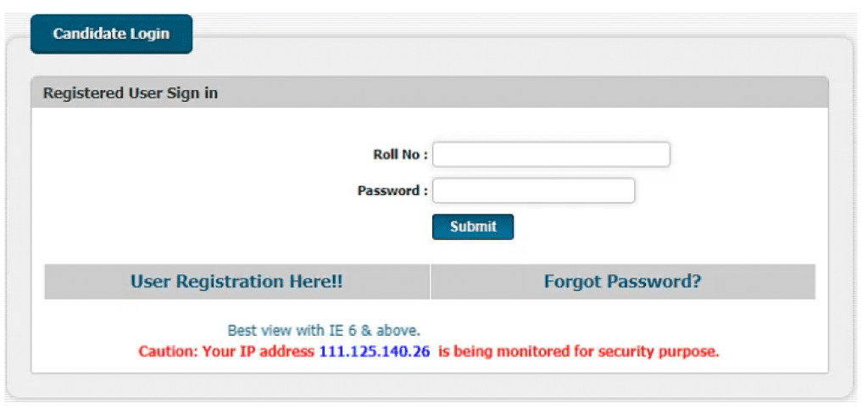Focus the Password text box

coord(533,191)
